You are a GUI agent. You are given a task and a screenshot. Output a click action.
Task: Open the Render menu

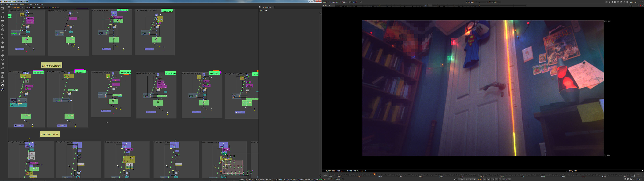29,4
